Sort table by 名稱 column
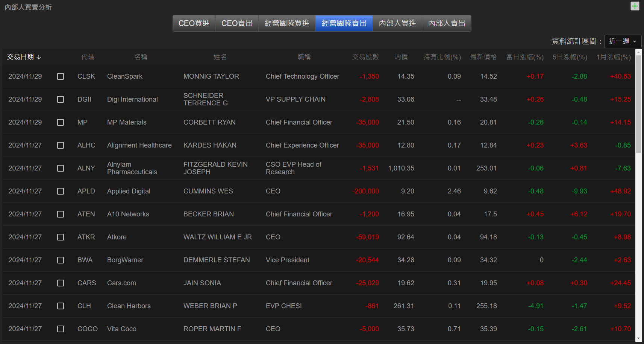 click(x=141, y=57)
